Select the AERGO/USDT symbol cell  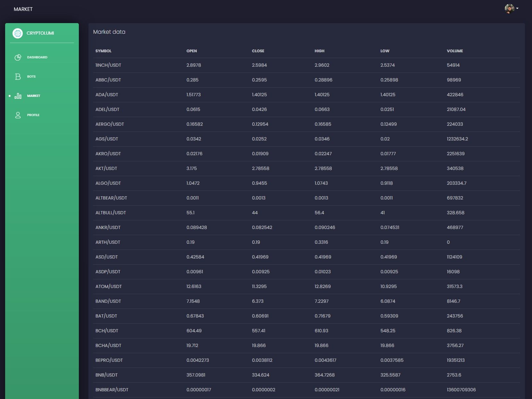coord(110,124)
